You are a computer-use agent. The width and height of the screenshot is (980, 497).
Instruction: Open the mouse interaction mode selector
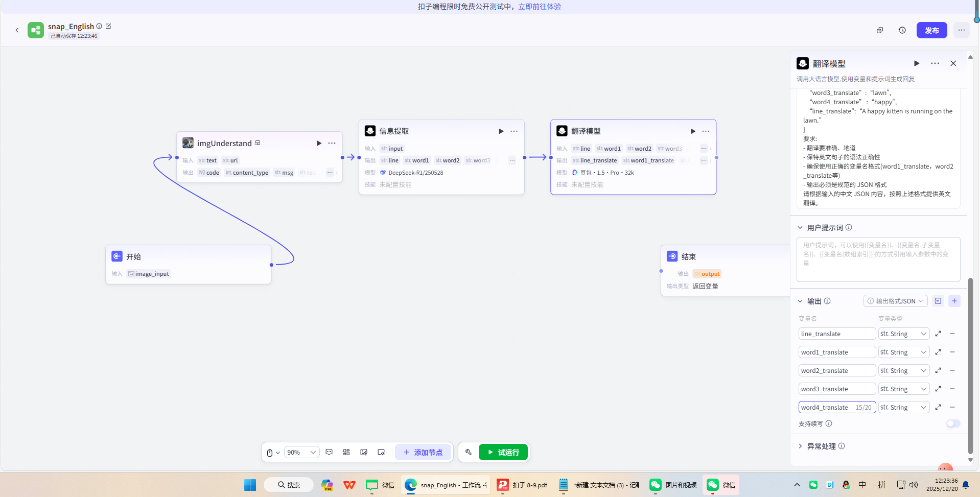[x=273, y=453]
